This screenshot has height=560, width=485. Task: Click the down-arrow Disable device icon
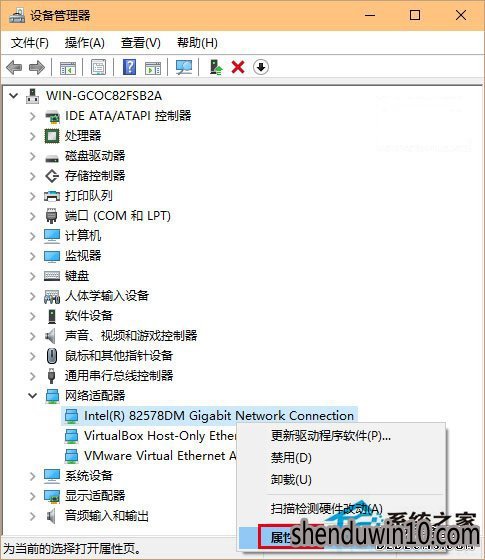point(261,67)
